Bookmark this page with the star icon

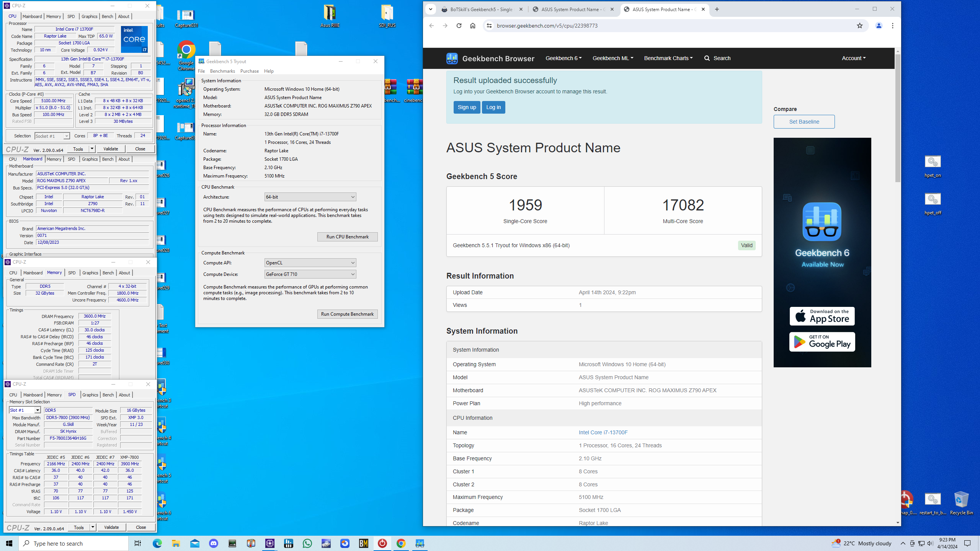(x=860, y=26)
